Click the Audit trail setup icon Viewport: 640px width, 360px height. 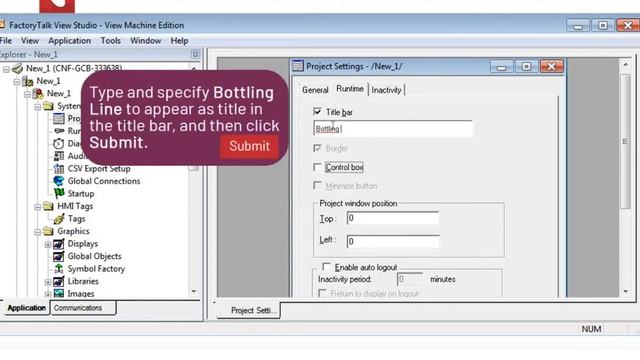tap(59, 156)
